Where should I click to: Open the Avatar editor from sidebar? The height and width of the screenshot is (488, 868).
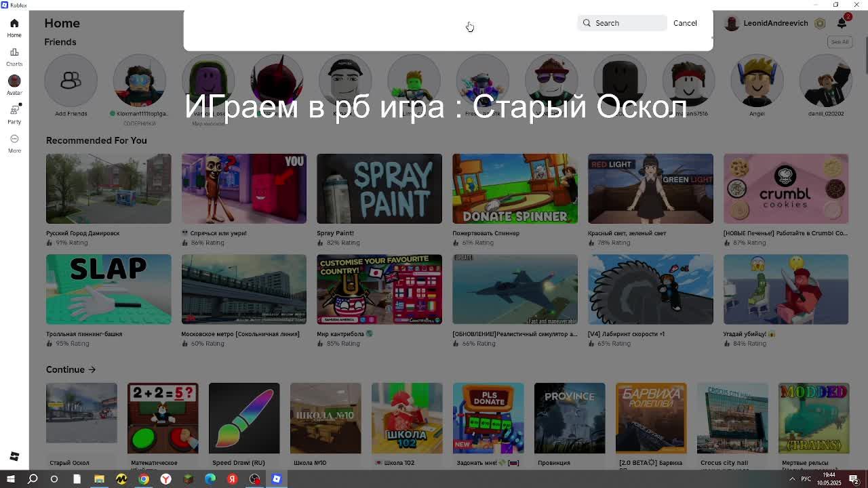(x=14, y=85)
